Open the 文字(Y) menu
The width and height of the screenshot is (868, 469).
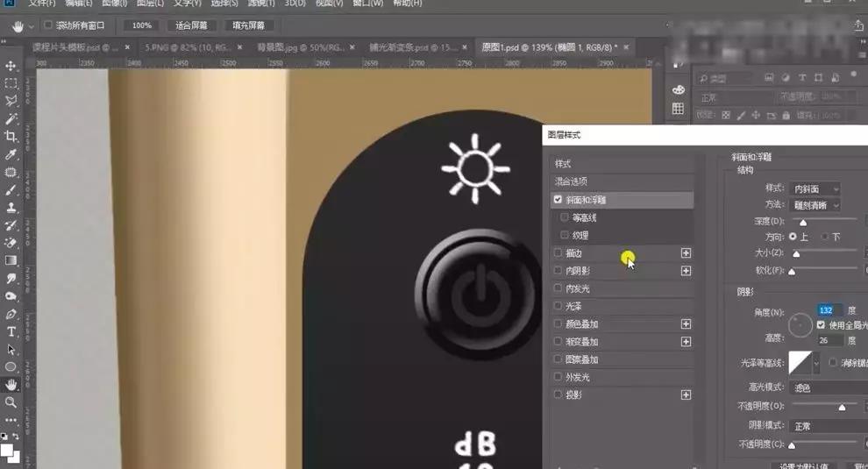tap(187, 4)
